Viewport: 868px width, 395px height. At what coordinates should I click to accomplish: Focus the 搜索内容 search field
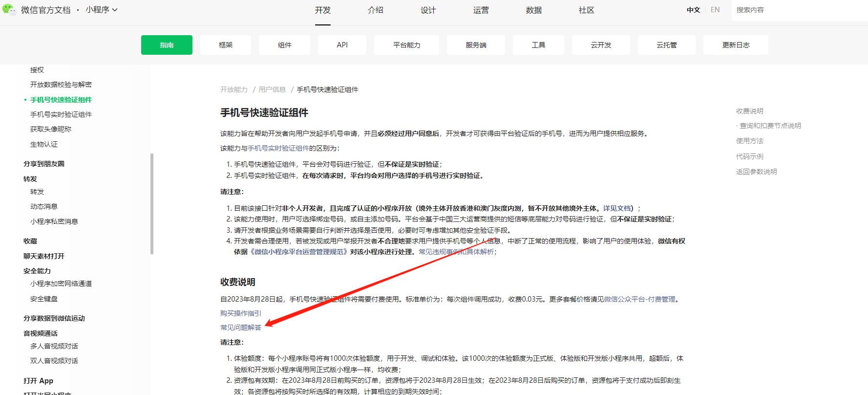coord(800,10)
